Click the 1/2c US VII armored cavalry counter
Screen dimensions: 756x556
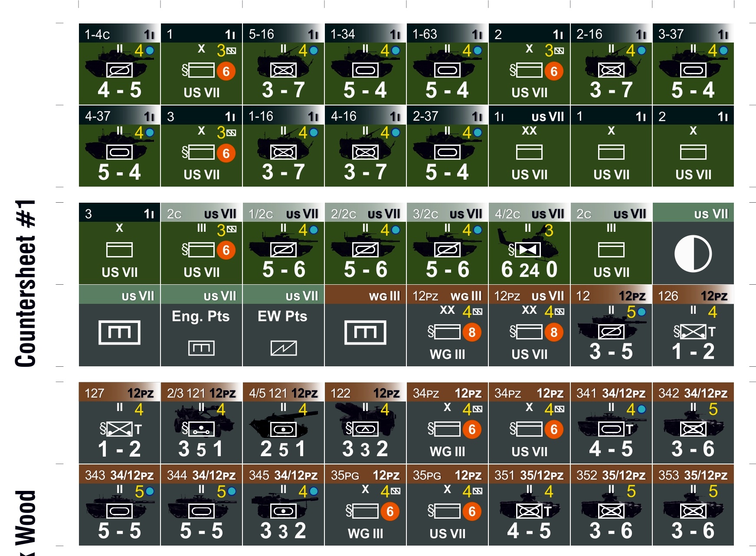283,243
